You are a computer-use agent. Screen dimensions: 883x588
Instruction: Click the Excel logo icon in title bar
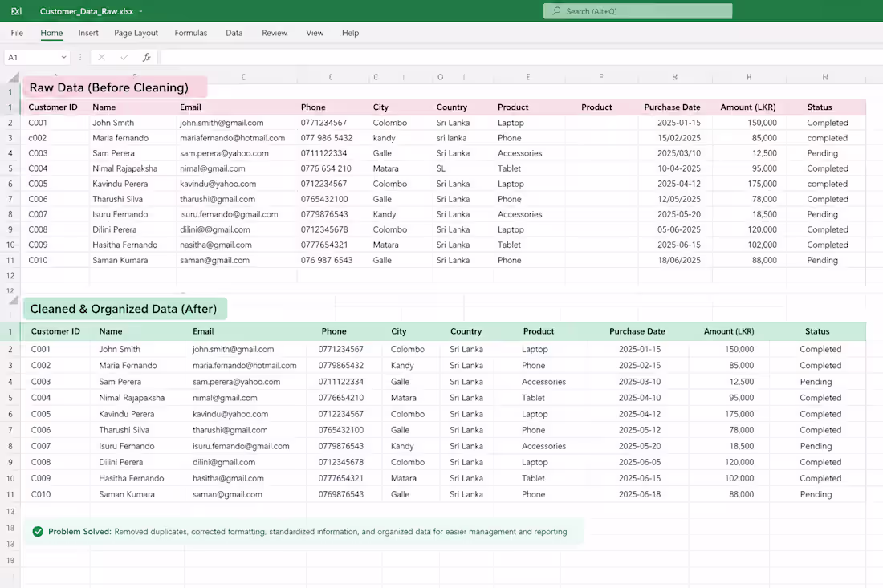(16, 11)
